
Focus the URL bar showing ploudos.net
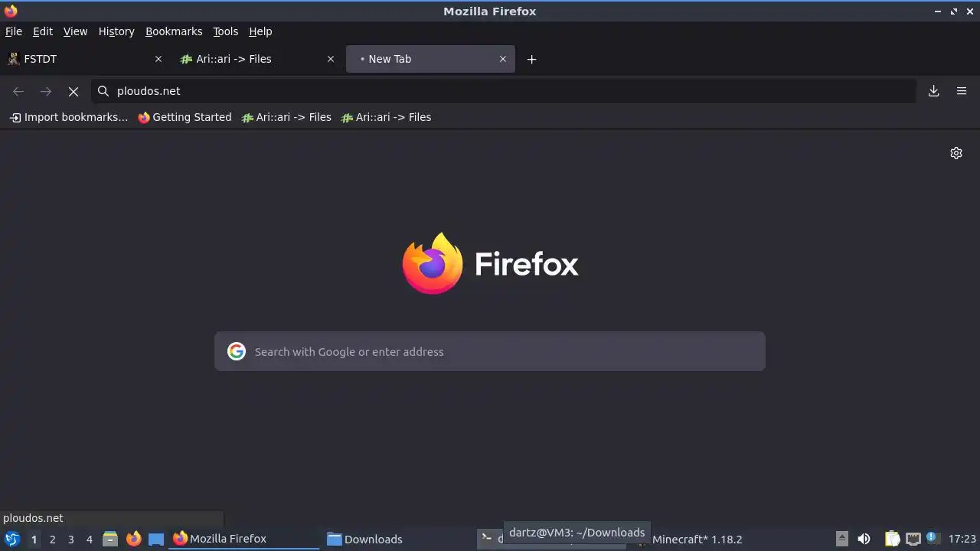(x=504, y=91)
